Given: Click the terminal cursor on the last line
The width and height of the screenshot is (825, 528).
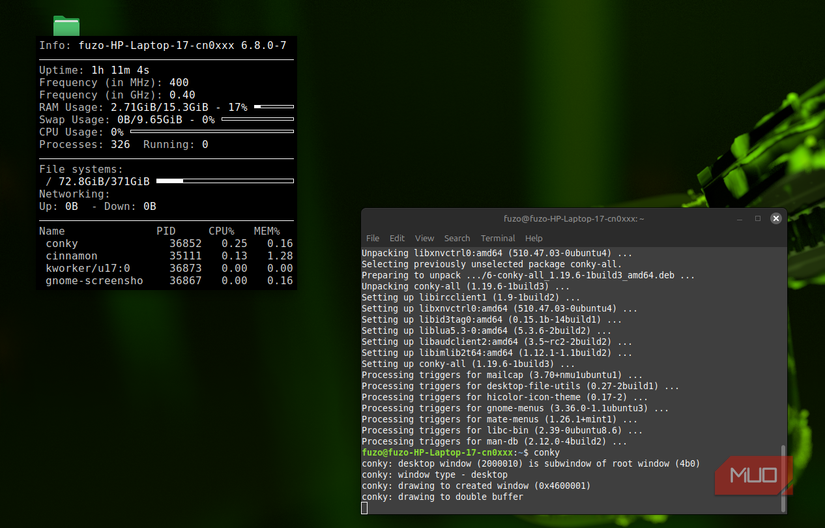Looking at the screenshot, I should tap(365, 508).
